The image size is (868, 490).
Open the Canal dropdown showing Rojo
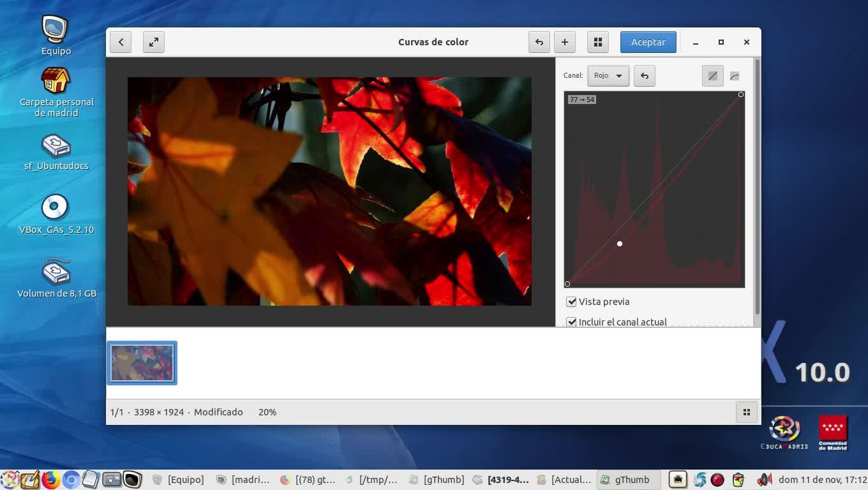pyautogui.click(x=608, y=76)
